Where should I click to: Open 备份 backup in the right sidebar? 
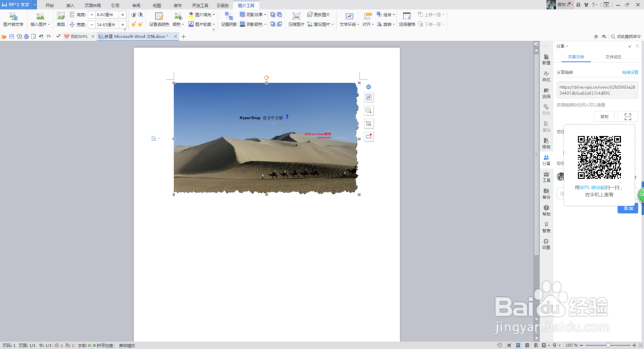click(546, 194)
